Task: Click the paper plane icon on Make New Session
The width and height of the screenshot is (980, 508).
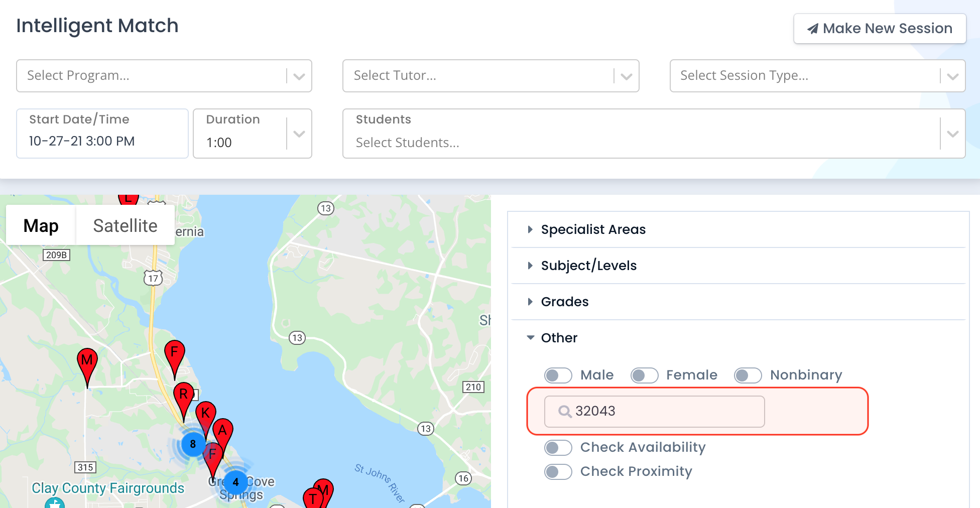Action: pos(812,29)
